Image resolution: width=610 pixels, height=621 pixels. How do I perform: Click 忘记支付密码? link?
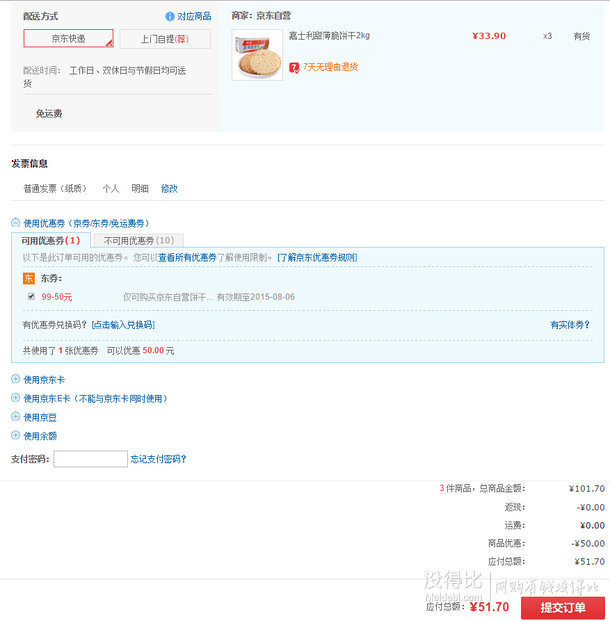point(158,459)
